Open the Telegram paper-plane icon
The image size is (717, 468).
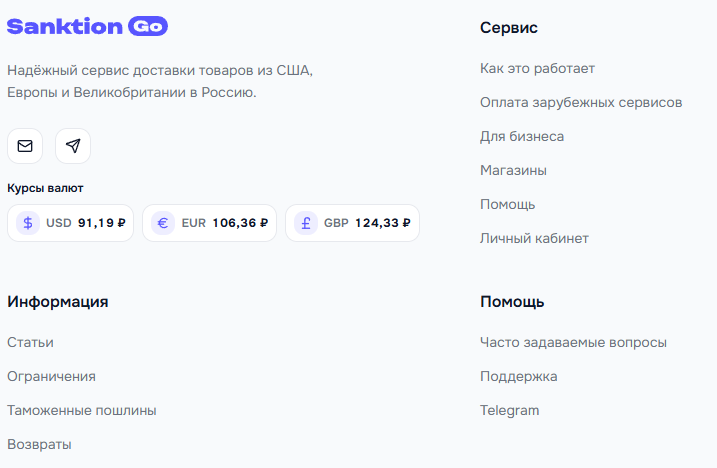click(73, 146)
